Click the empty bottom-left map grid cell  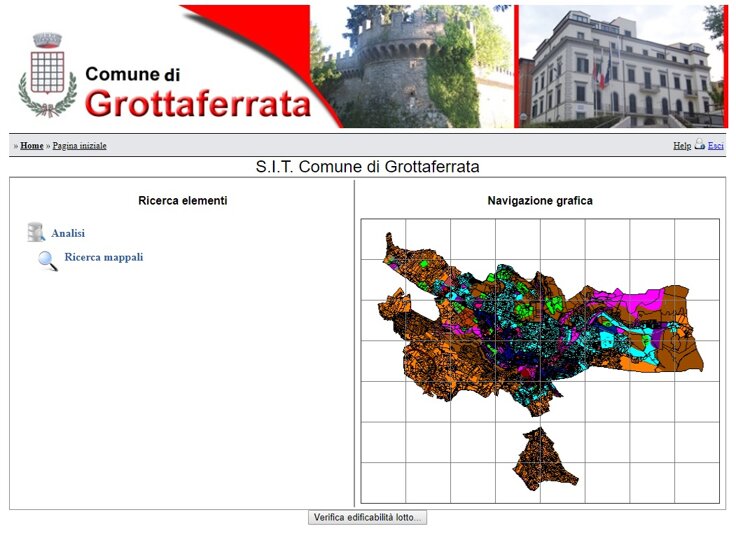[x=383, y=482]
